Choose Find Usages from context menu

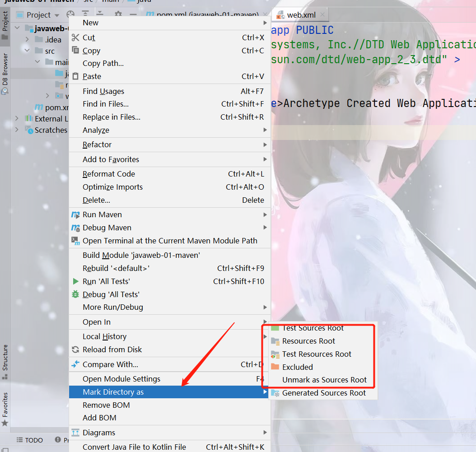[x=169, y=91]
